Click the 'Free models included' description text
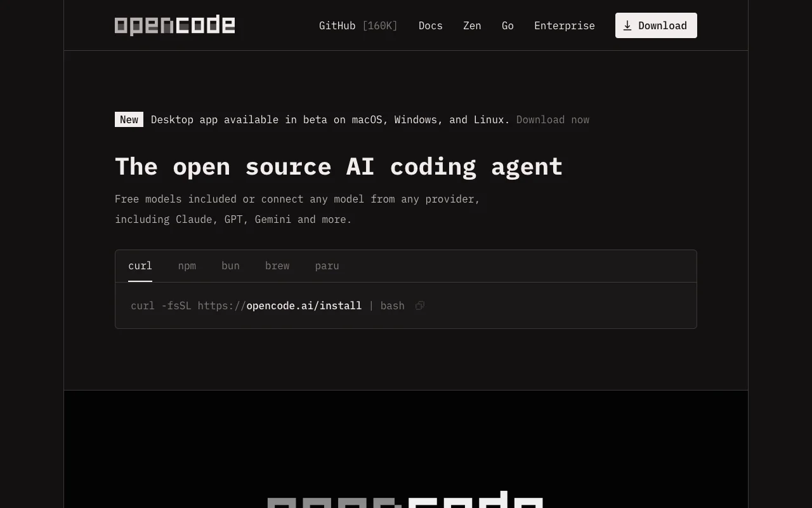Viewport: 812px width, 508px height. [298, 209]
